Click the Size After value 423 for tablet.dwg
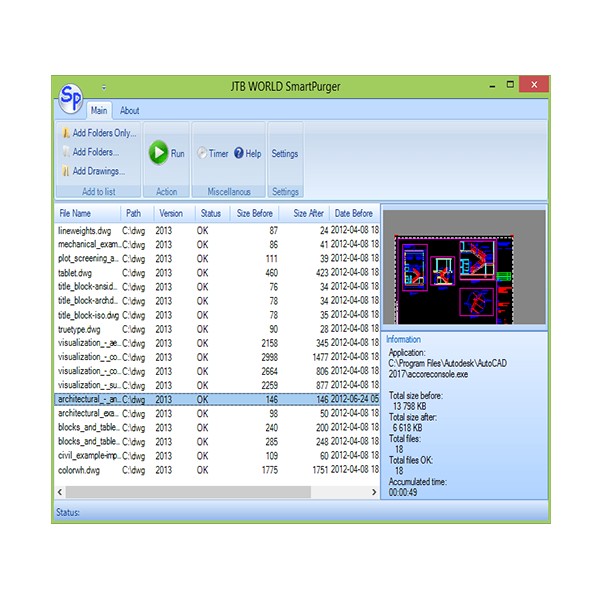The height and width of the screenshot is (600, 600). coord(322,272)
